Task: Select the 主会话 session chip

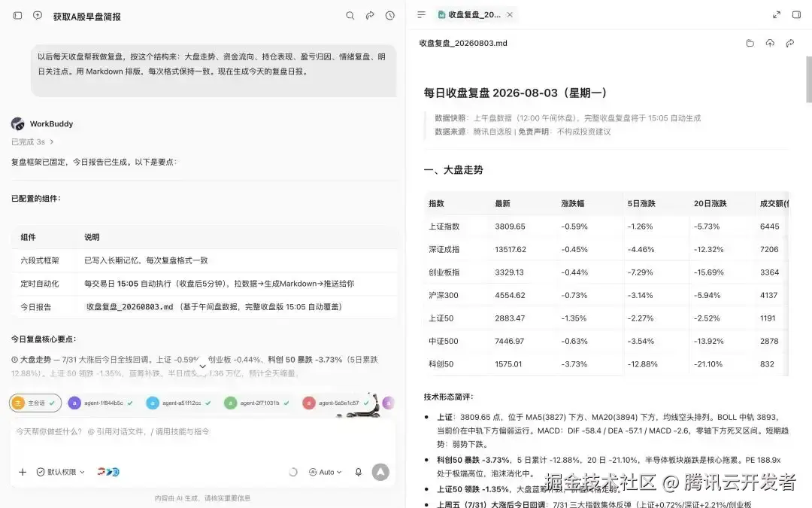Action: point(35,403)
